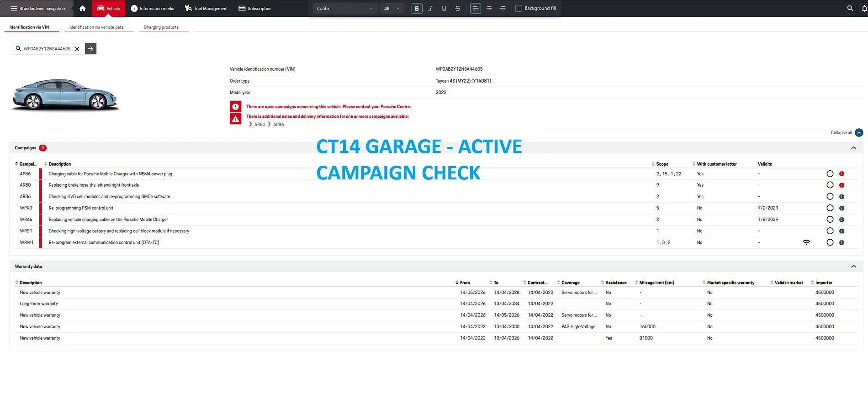This screenshot has height=393, width=868.
Task: Click the red exclamation open-campaigns alert icon
Action: coord(235,106)
